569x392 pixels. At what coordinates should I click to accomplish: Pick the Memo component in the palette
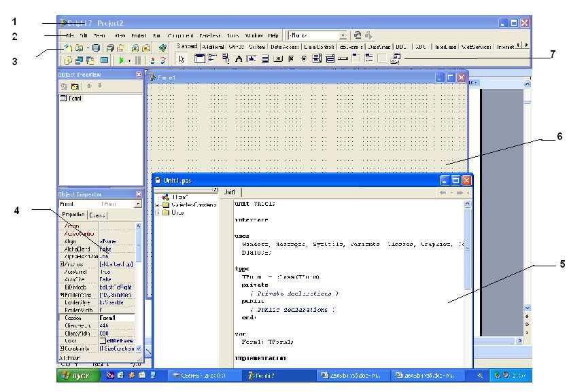point(265,58)
